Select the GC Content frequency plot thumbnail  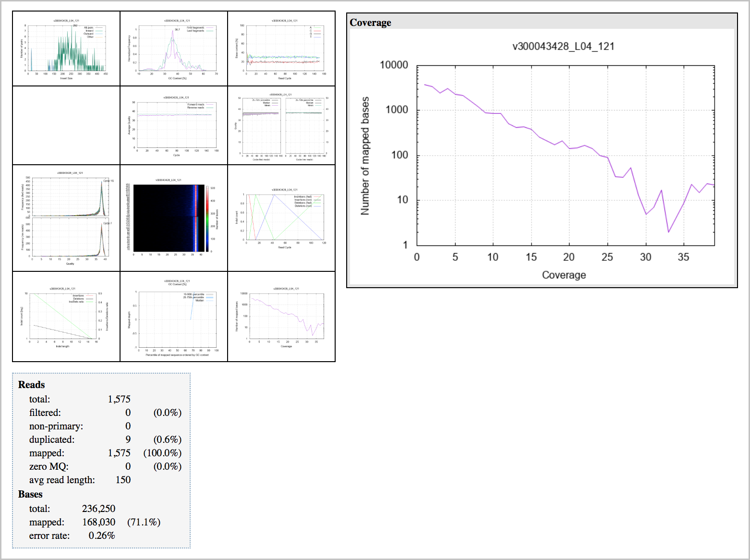point(174,49)
